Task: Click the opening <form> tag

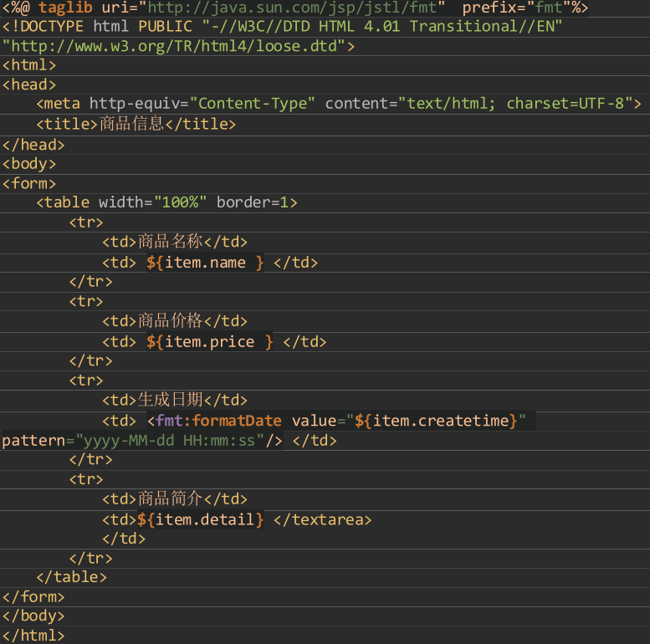Action: tap(29, 184)
